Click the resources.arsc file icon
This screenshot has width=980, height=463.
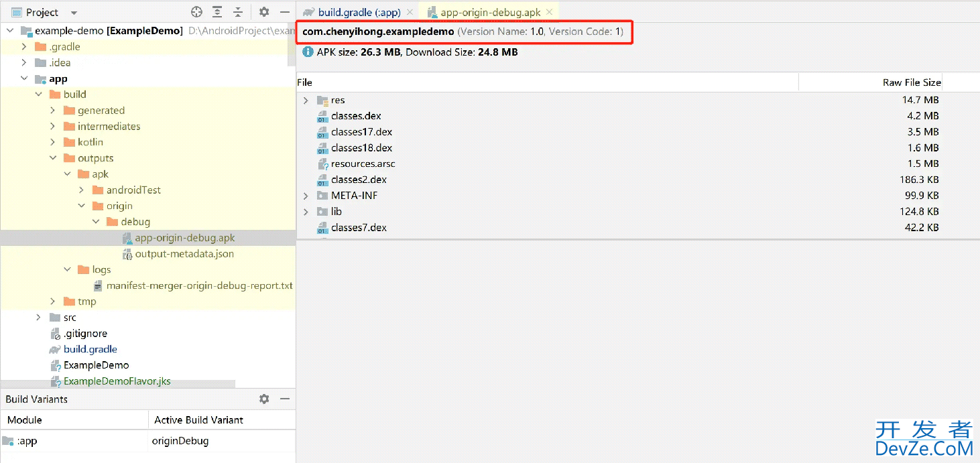point(322,164)
